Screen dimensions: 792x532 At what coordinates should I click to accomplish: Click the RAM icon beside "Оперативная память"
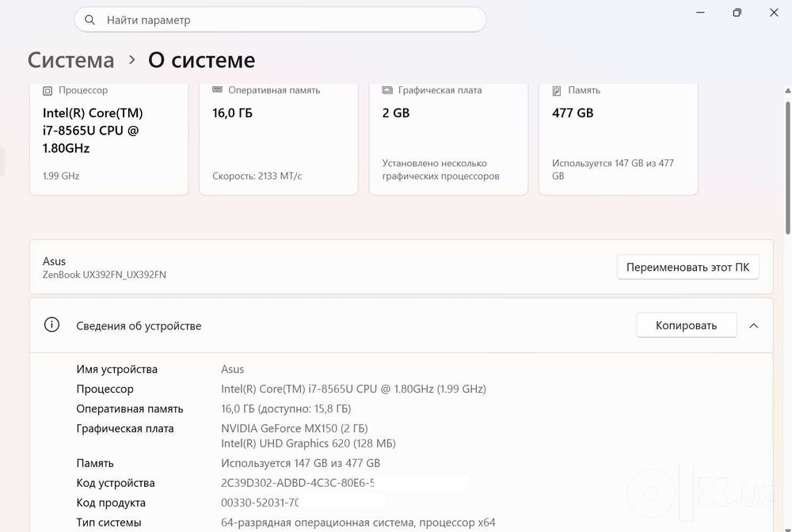(217, 89)
